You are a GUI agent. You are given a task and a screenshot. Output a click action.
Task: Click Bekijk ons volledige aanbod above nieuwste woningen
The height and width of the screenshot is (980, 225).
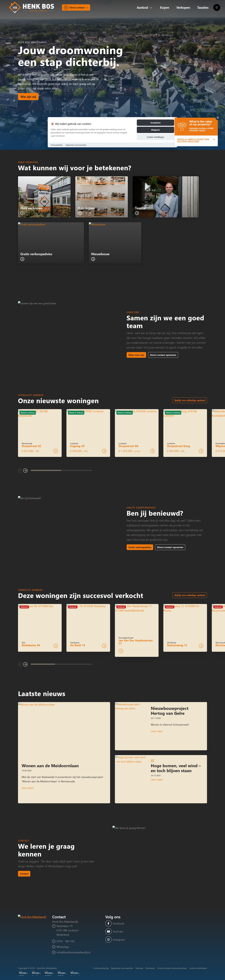(190, 400)
